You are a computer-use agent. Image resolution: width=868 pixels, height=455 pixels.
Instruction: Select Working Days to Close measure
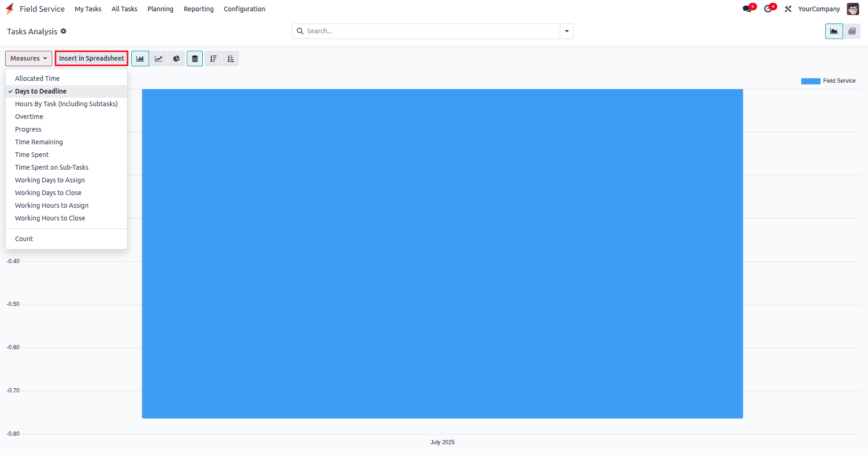[x=66, y=193]
